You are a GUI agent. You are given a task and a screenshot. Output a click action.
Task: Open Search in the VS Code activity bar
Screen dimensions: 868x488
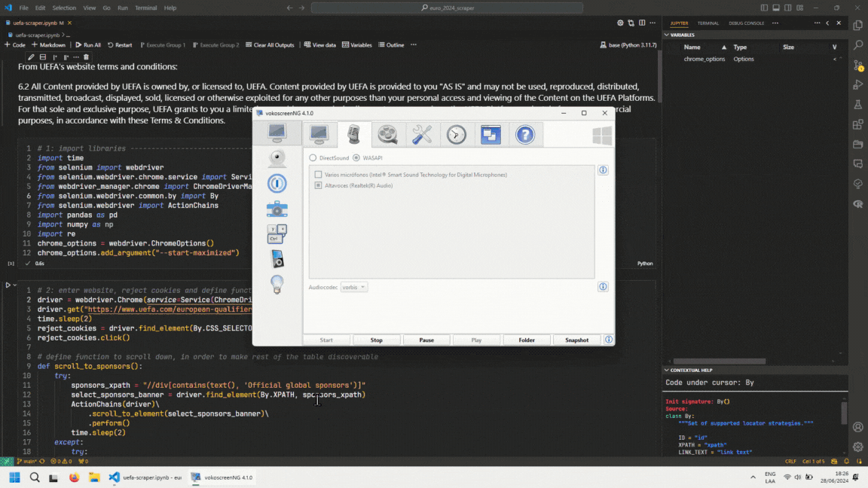(x=858, y=45)
